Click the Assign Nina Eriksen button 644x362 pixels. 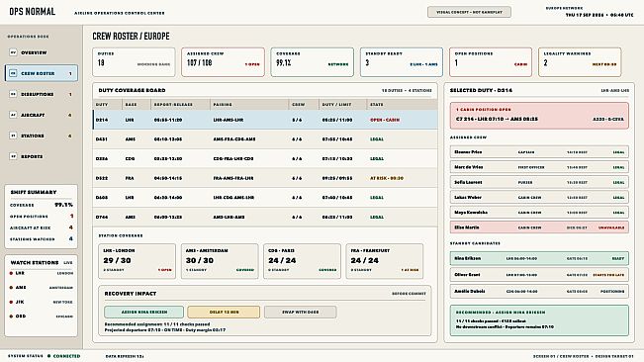pos(143,312)
